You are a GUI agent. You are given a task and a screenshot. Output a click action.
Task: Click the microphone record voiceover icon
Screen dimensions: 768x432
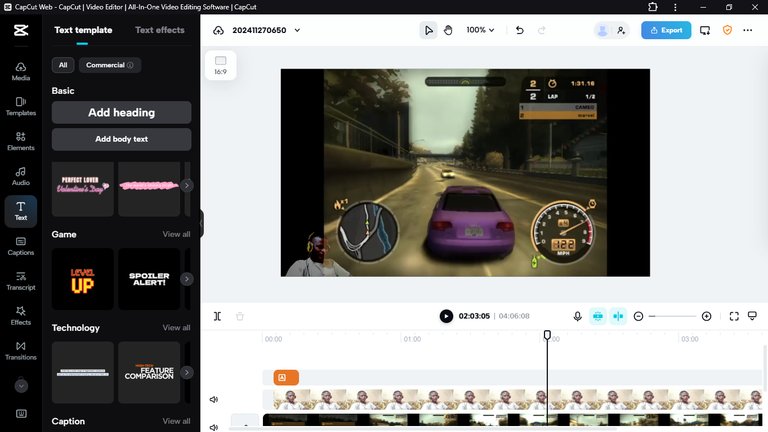point(577,316)
